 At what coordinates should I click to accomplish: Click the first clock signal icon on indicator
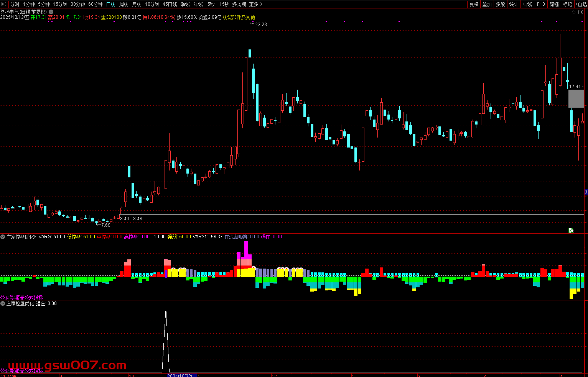click(173, 269)
